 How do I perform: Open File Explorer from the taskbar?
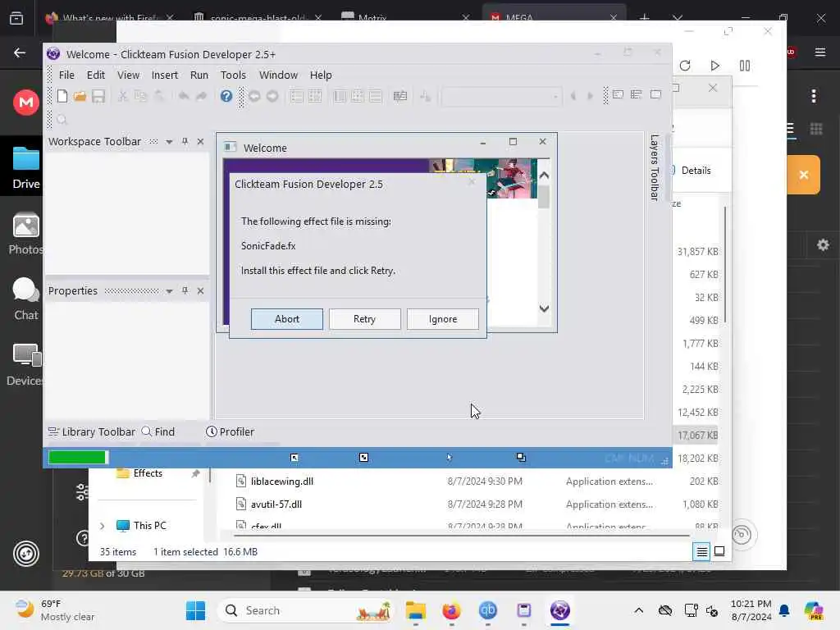[x=416, y=610]
